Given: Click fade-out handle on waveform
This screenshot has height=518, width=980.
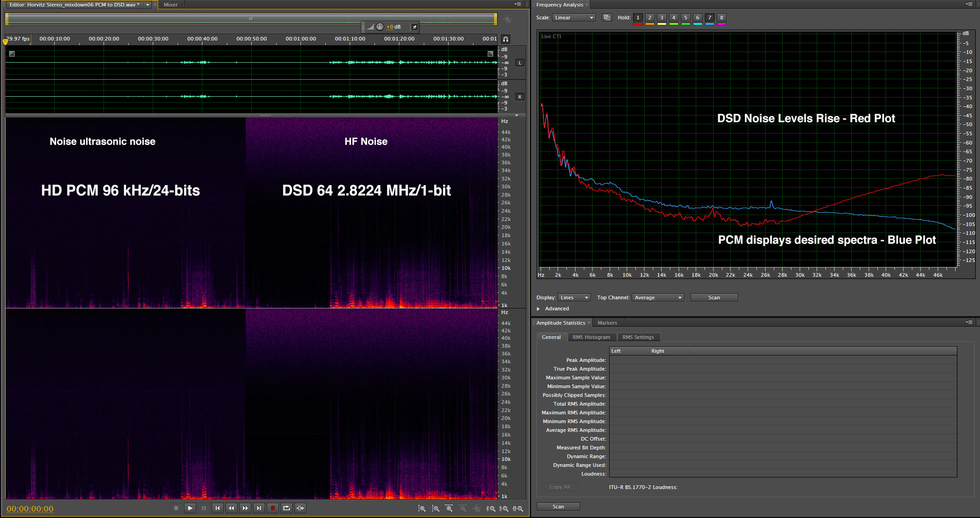Looking at the screenshot, I should click(490, 54).
